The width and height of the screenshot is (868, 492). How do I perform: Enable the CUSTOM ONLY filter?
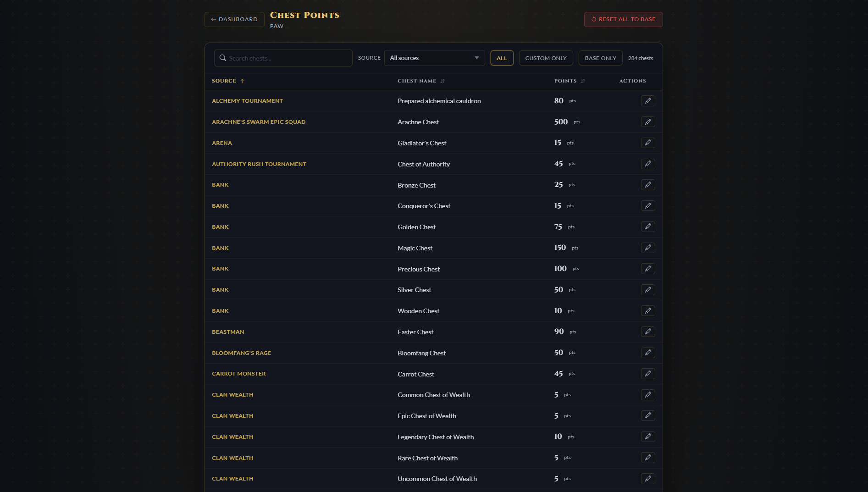tap(546, 58)
